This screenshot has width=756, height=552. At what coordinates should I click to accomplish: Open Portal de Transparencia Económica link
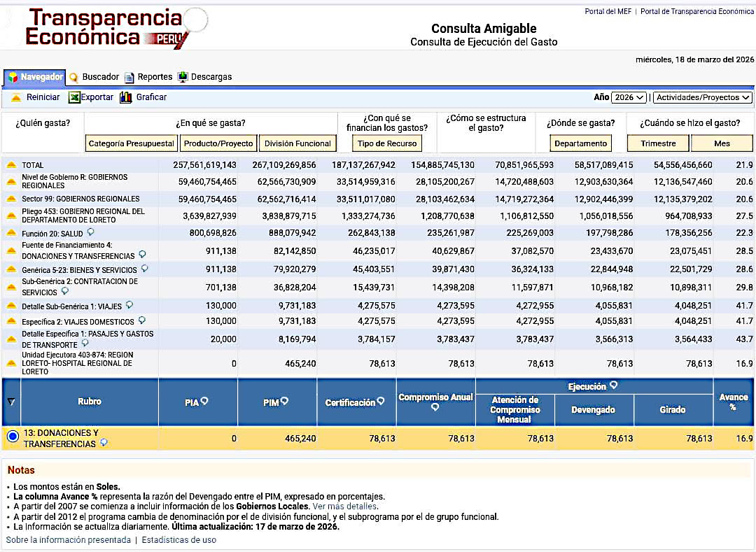tap(696, 12)
